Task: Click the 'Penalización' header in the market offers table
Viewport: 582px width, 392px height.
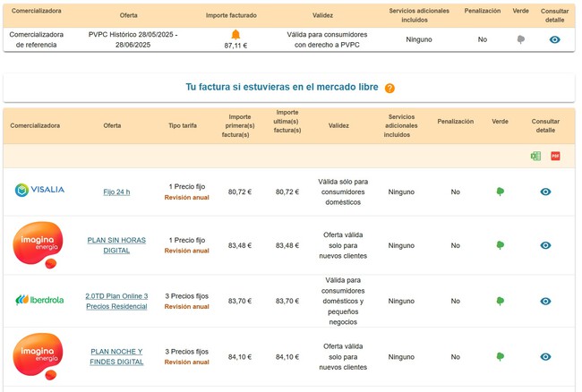Action: tap(456, 122)
